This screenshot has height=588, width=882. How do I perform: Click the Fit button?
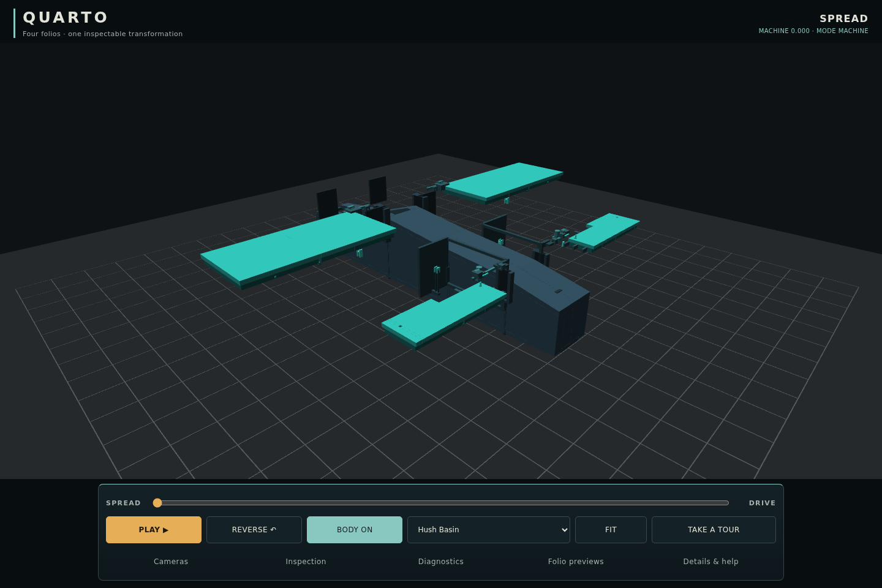(x=611, y=530)
